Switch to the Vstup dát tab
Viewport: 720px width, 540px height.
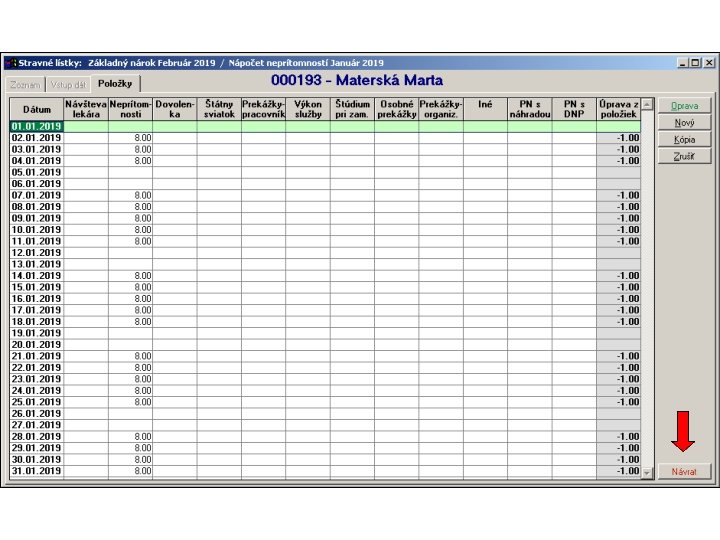[x=68, y=85]
